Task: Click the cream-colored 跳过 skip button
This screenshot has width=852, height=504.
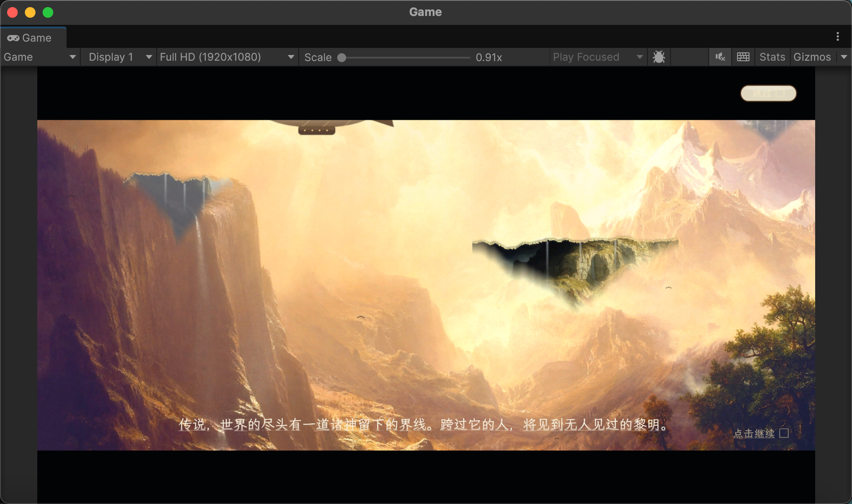Action: pyautogui.click(x=769, y=93)
